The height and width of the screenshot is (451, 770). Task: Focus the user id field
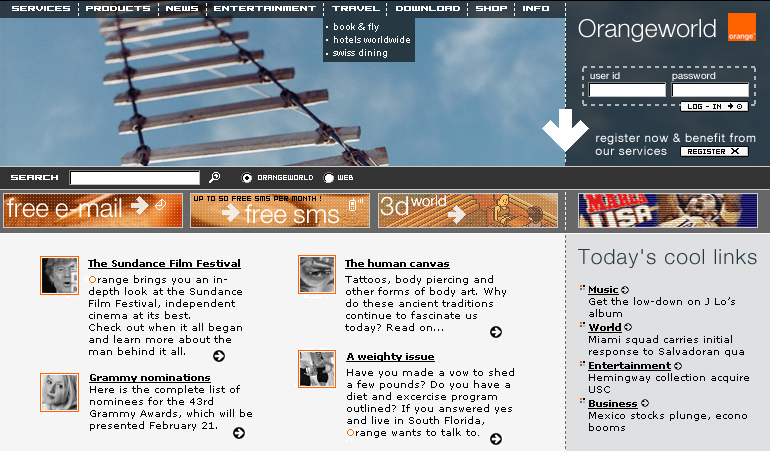point(627,90)
